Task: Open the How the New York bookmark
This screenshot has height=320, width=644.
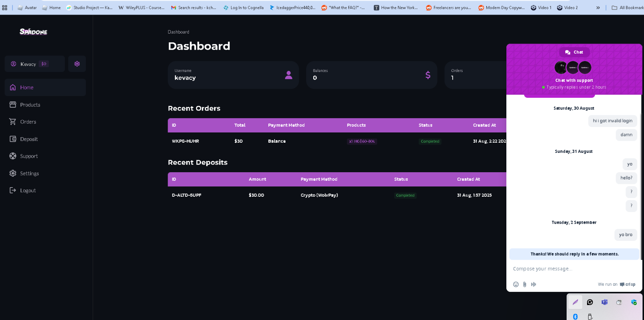Action: [396, 7]
